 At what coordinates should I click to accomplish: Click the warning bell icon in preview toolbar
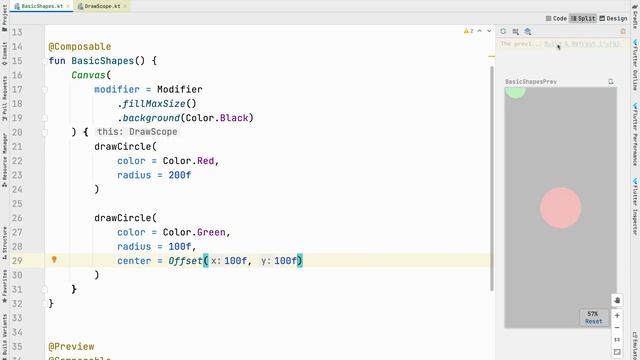point(623,31)
